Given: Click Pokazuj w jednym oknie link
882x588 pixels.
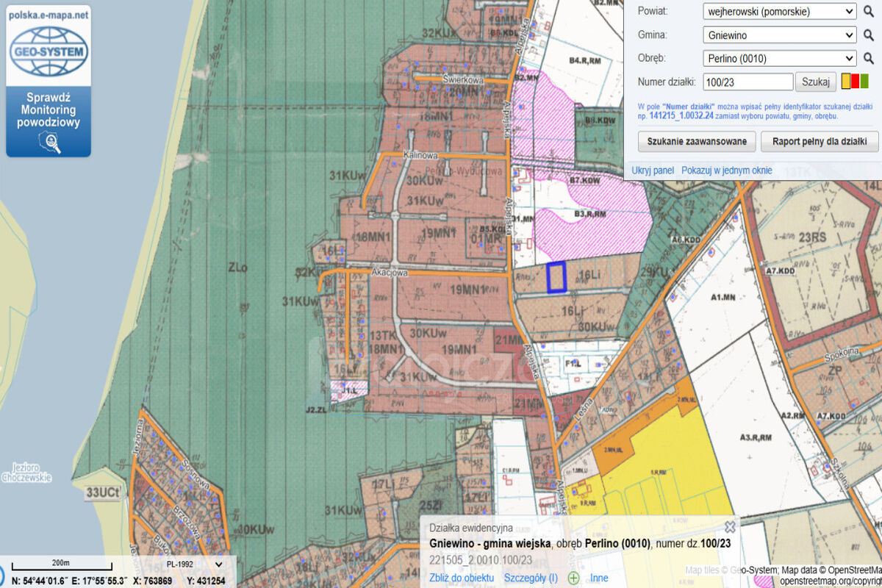Looking at the screenshot, I should [726, 171].
